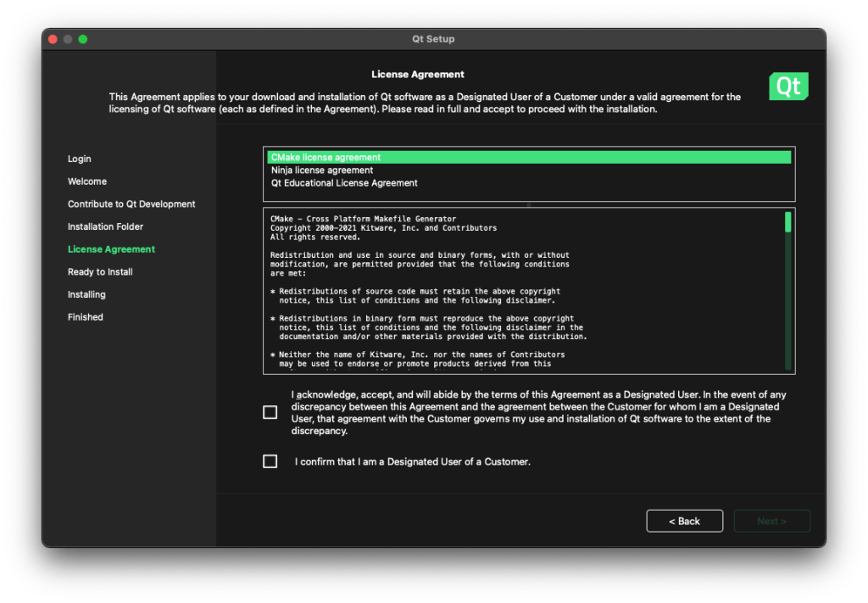Select the highlighted License Agreement step
The height and width of the screenshot is (603, 868).
point(111,249)
